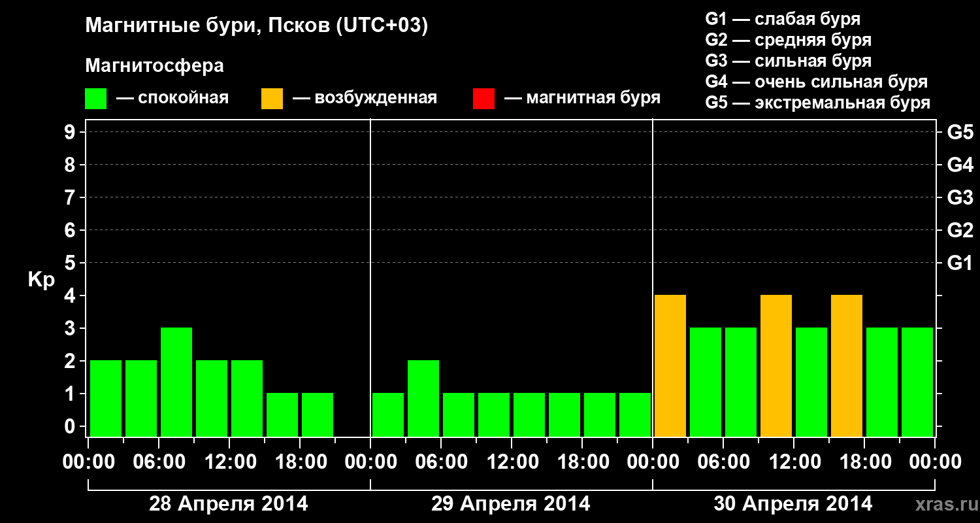
Task: Click the '00:00' label between 28 and 29 April
Action: 370,462
